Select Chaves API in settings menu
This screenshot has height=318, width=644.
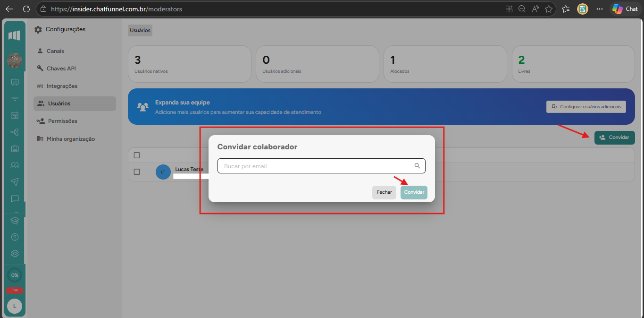pyautogui.click(x=61, y=69)
